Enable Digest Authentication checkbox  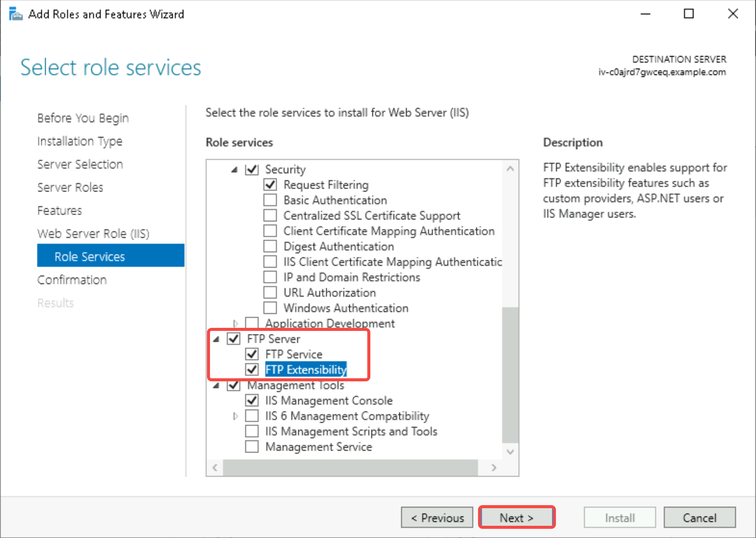pos(270,246)
